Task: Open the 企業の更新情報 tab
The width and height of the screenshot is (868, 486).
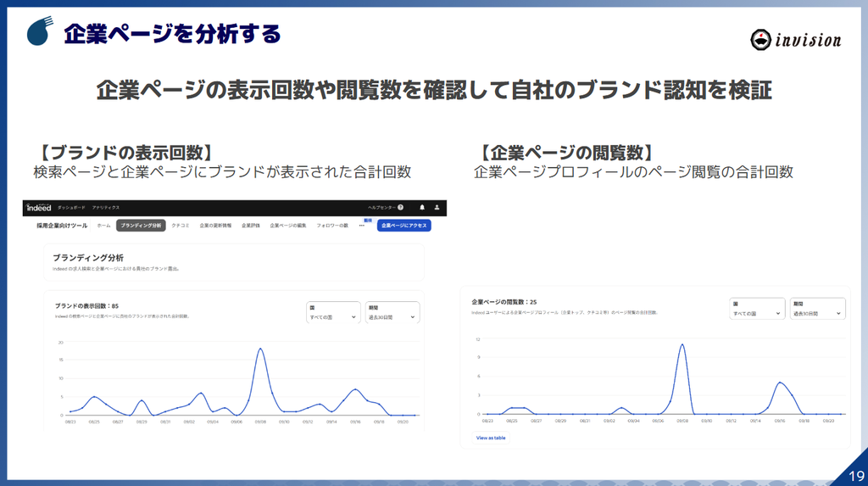Action: 215,226
